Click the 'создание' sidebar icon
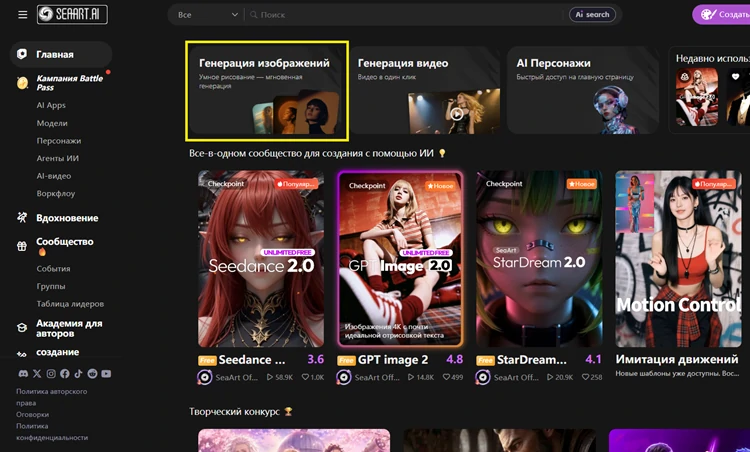 click(x=22, y=354)
